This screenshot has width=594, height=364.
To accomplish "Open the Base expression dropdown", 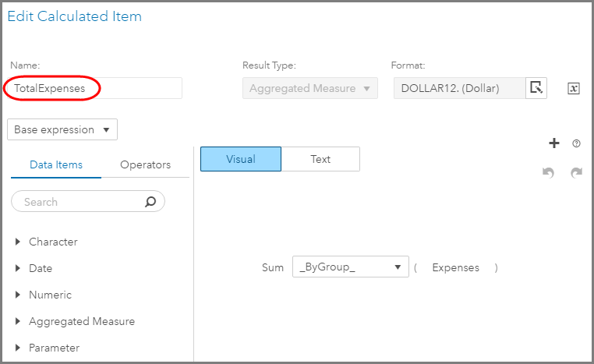I will tap(62, 129).
